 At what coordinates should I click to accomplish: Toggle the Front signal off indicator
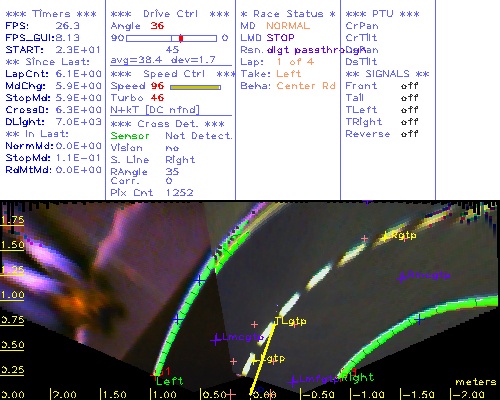coord(409,86)
